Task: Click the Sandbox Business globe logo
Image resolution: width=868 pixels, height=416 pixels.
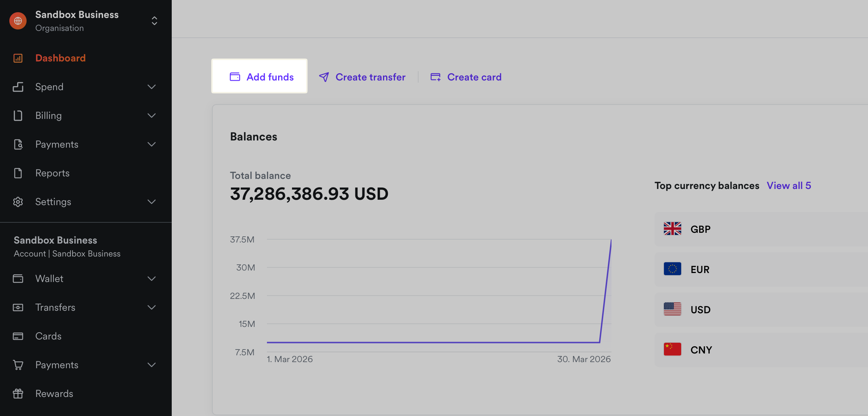Action: pos(18,21)
